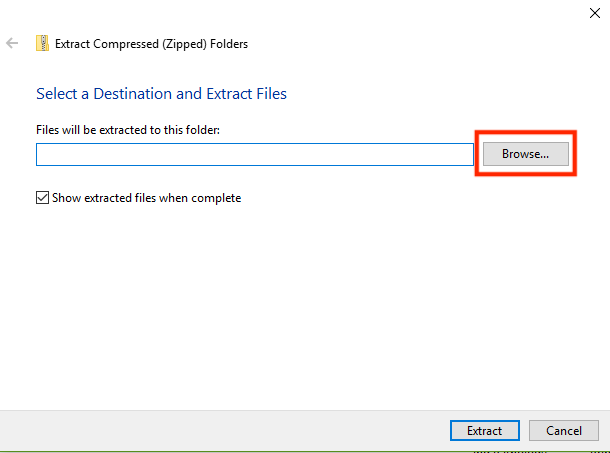Click the left edge of the destination text box
This screenshot has height=453, width=610.
click(41, 154)
